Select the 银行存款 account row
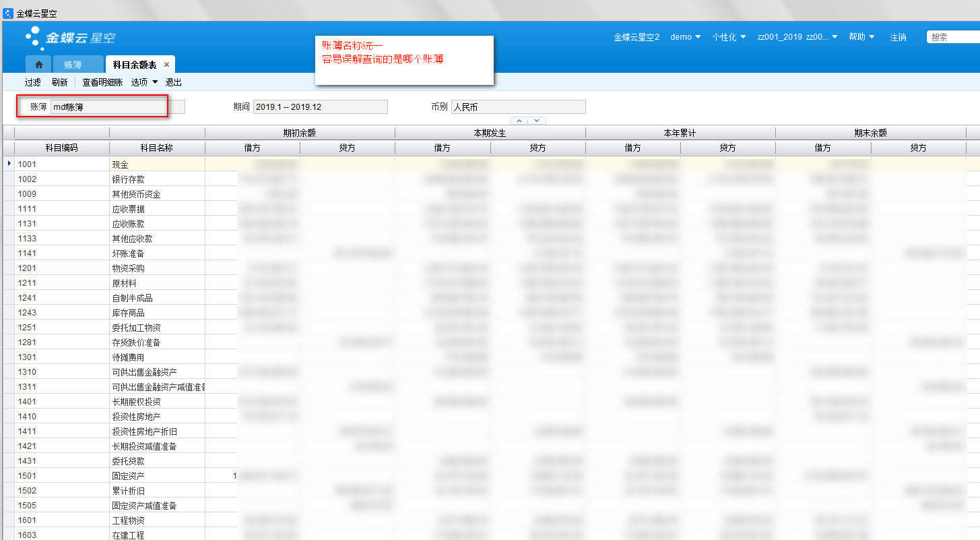This screenshot has height=540, width=980. (x=128, y=179)
